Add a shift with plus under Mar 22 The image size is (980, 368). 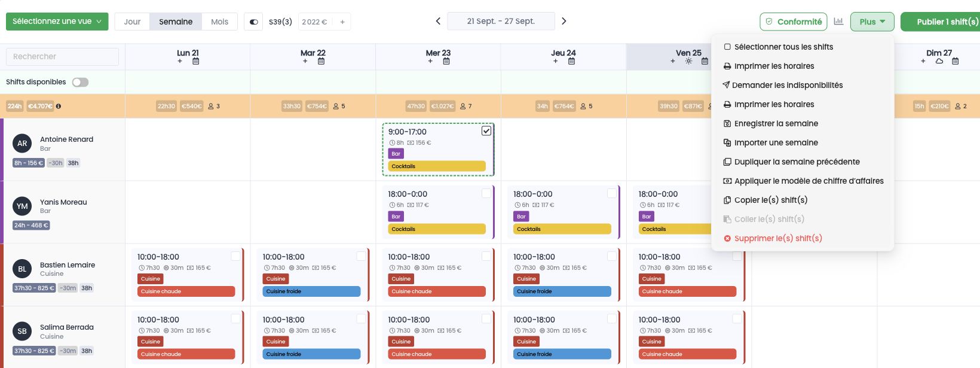[x=305, y=61]
